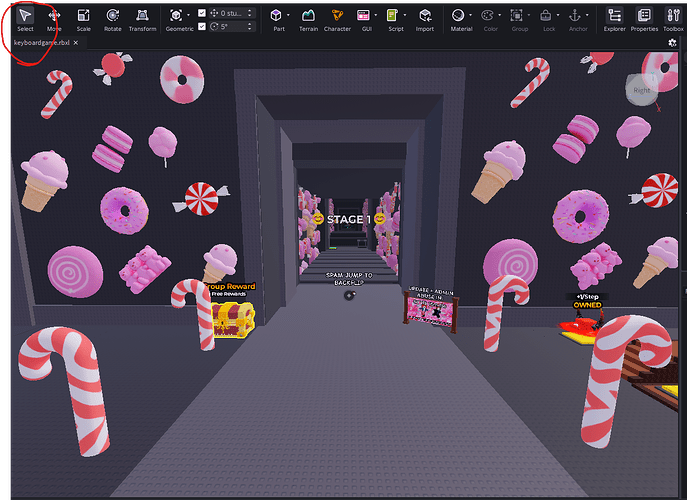Expand the Geometric mode dropdown arrow
The image size is (687, 500).
tap(188, 15)
